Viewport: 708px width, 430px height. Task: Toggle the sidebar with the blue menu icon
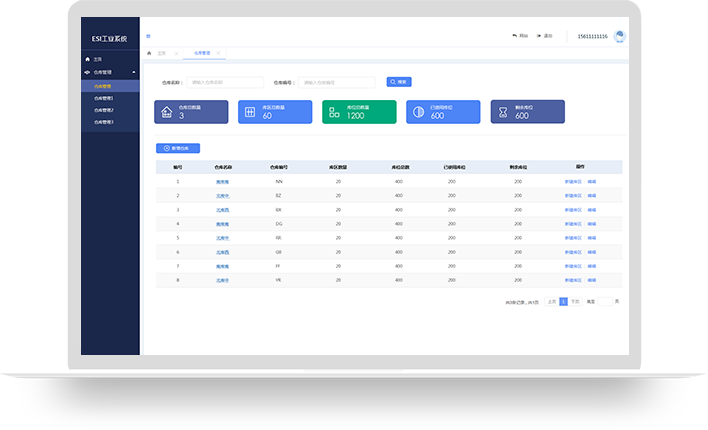(148, 36)
